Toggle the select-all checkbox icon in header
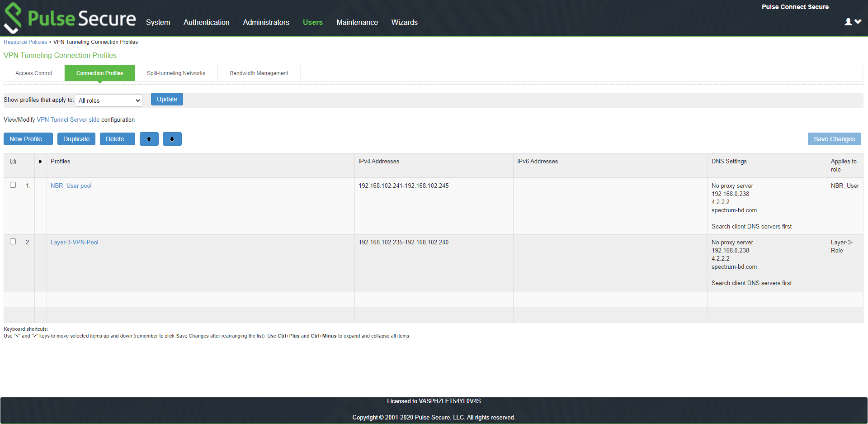Viewport: 868px width, 424px height. (13, 162)
